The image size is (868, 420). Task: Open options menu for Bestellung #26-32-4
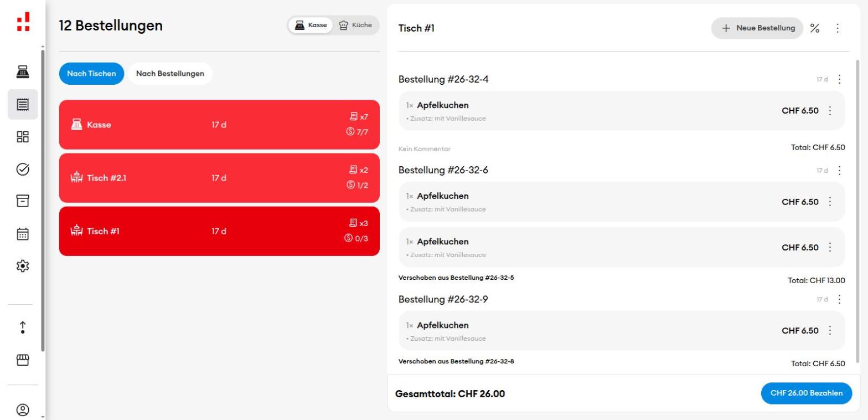(839, 79)
